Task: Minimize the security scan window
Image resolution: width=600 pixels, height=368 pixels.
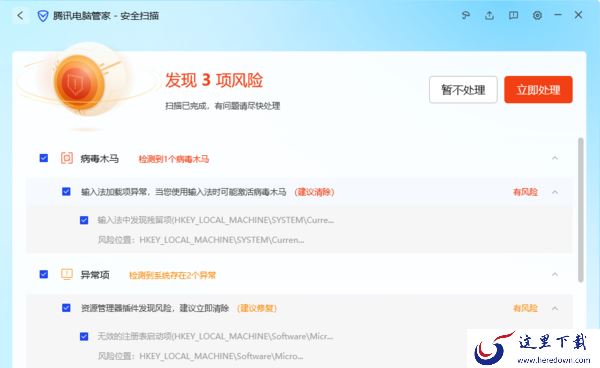Action: [x=558, y=15]
